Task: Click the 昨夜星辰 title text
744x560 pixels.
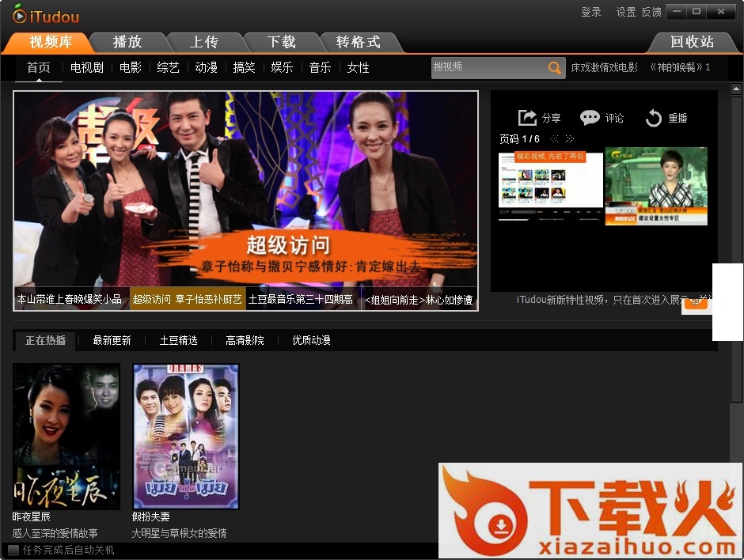Action: pyautogui.click(x=32, y=516)
